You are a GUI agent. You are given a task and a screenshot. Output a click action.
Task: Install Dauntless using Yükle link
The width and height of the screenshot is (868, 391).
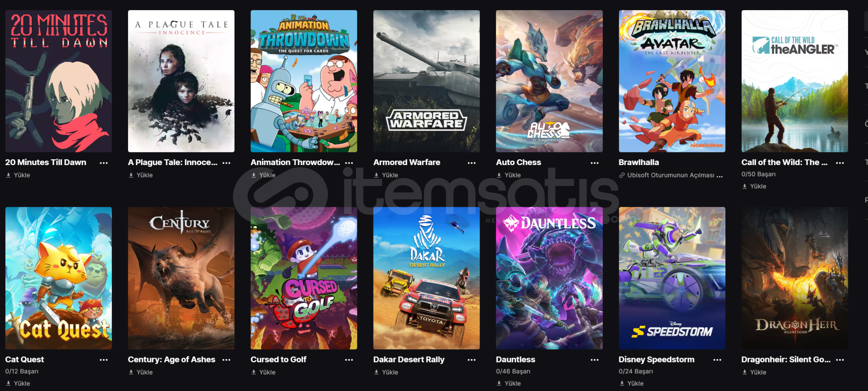(509, 383)
